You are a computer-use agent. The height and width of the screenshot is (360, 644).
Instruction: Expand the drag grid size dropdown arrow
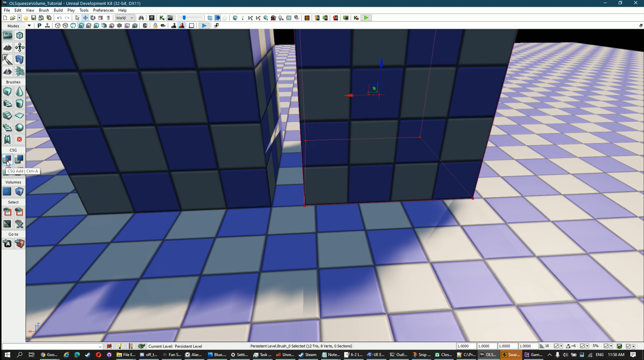[561, 346]
